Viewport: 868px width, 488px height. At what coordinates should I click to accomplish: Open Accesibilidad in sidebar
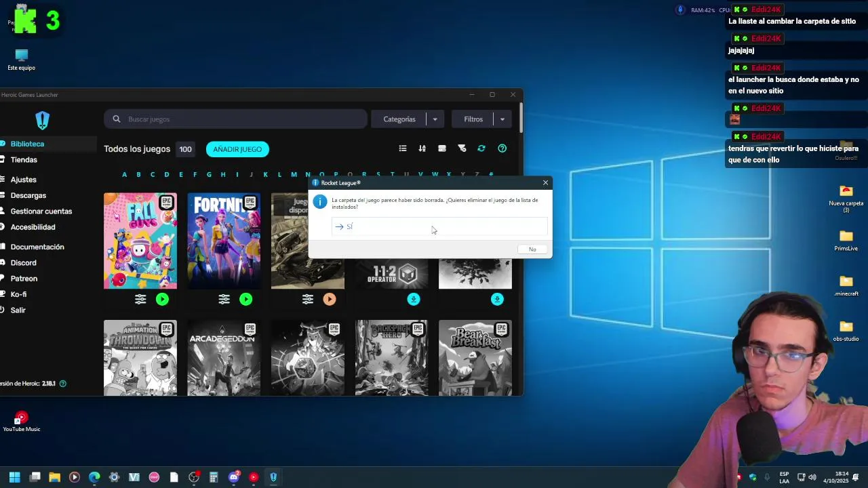pyautogui.click(x=33, y=227)
